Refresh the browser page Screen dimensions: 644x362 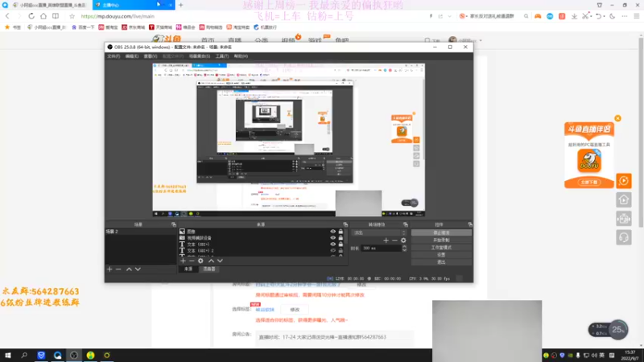31,16
